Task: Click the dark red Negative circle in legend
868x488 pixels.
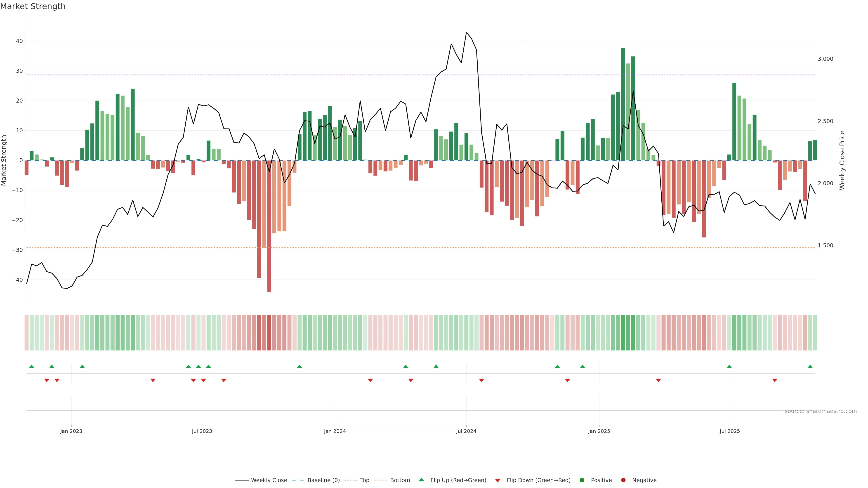Action: [x=623, y=480]
